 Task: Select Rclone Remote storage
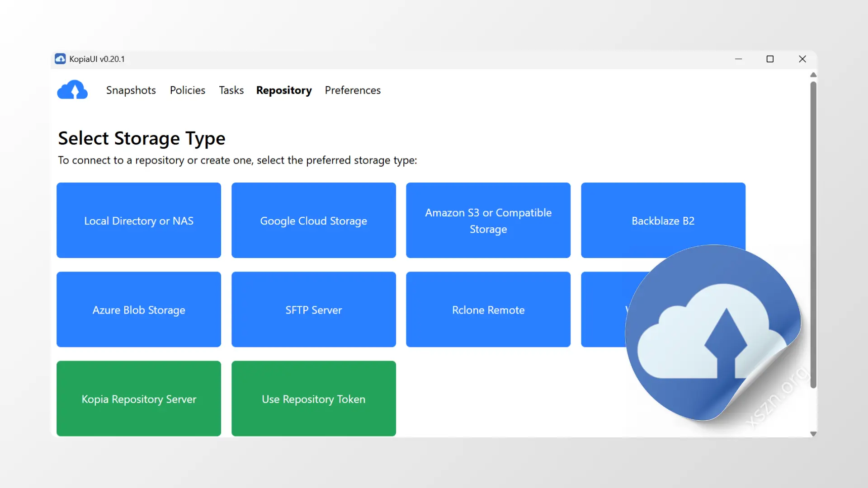(x=488, y=310)
